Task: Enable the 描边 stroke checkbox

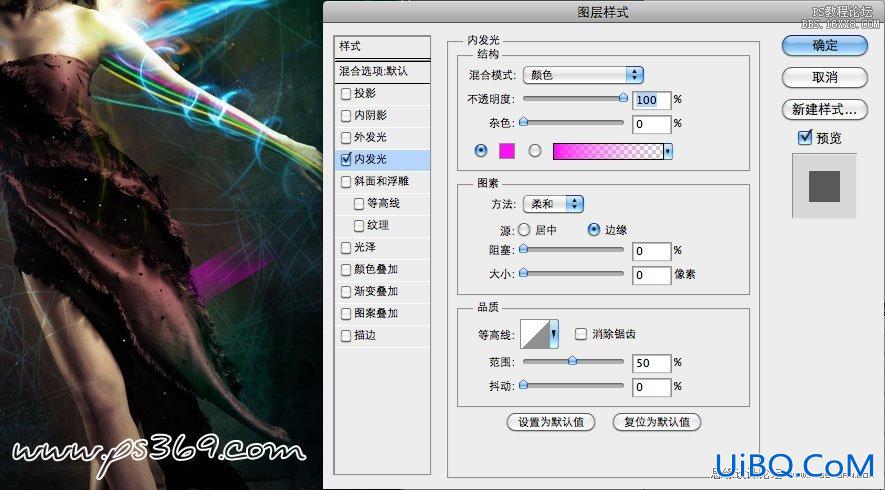Action: [346, 336]
